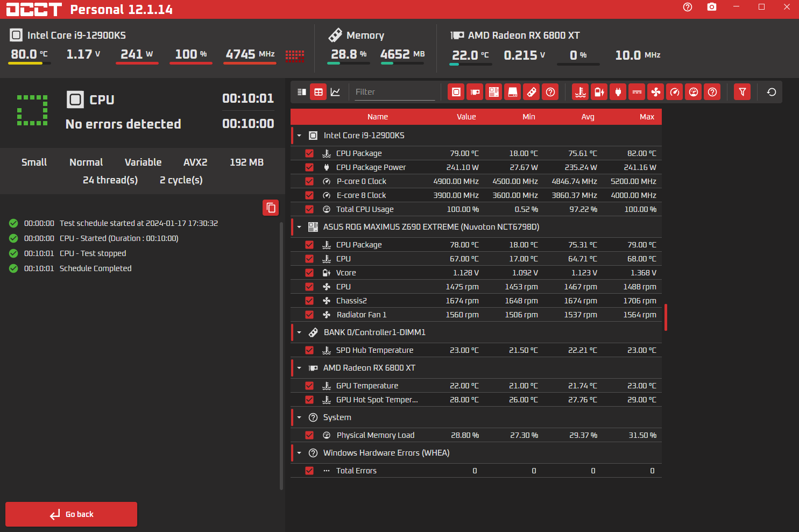
Task: Toggle the temperature sensor filter icon
Action: pyautogui.click(x=581, y=92)
